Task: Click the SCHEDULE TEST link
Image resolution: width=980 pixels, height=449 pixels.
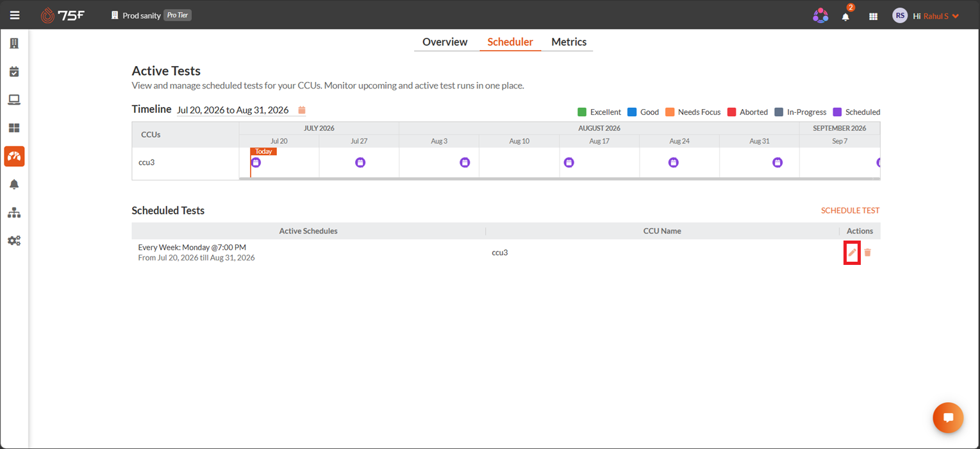Action: click(x=850, y=210)
